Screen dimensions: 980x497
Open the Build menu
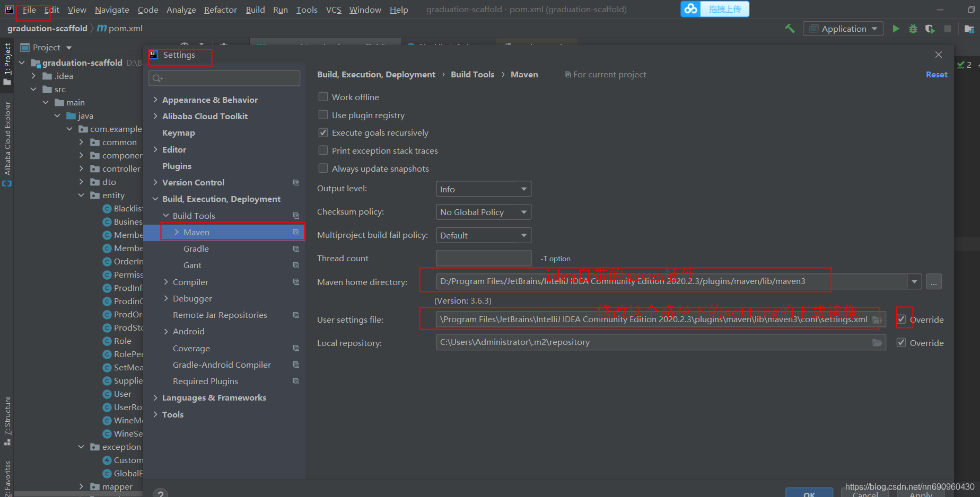tap(255, 10)
